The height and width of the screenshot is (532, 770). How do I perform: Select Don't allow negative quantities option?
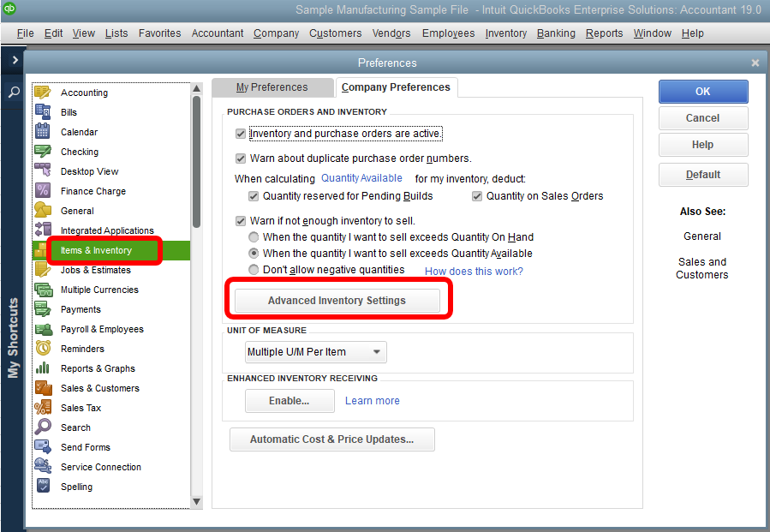[254, 270]
